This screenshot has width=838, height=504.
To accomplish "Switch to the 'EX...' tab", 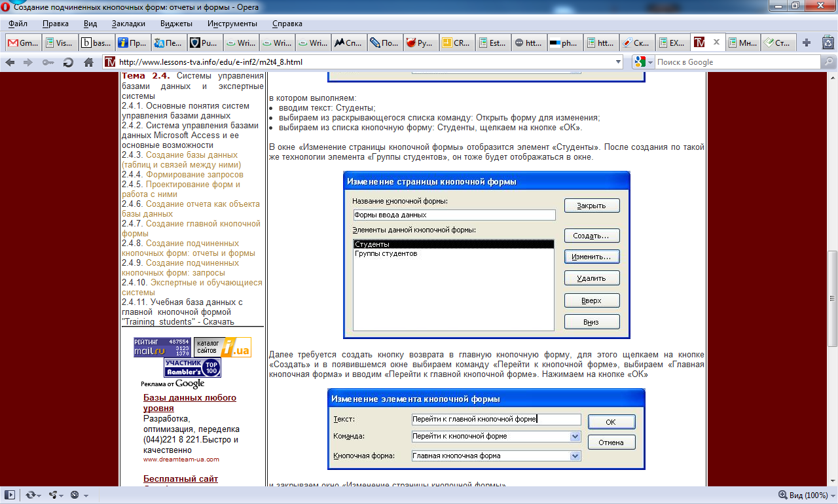I will tap(672, 43).
